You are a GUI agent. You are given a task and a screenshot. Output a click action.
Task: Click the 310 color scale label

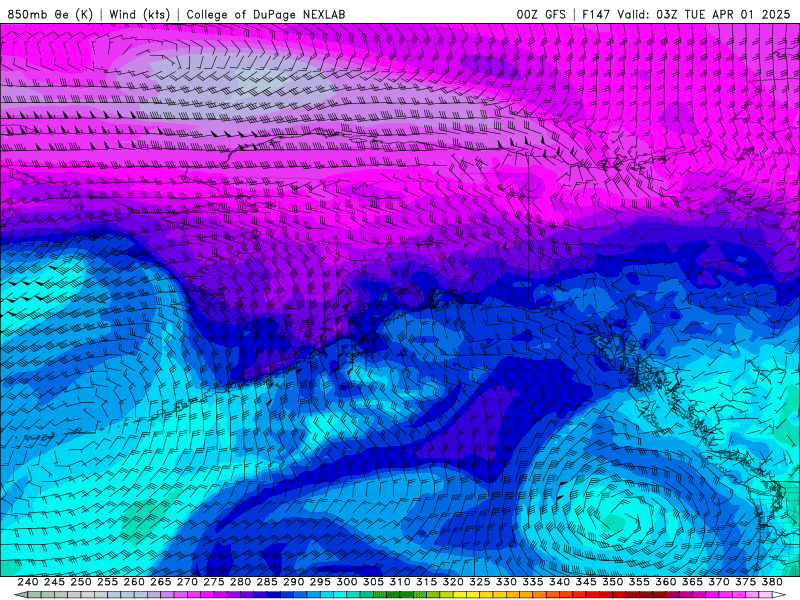coord(399,582)
